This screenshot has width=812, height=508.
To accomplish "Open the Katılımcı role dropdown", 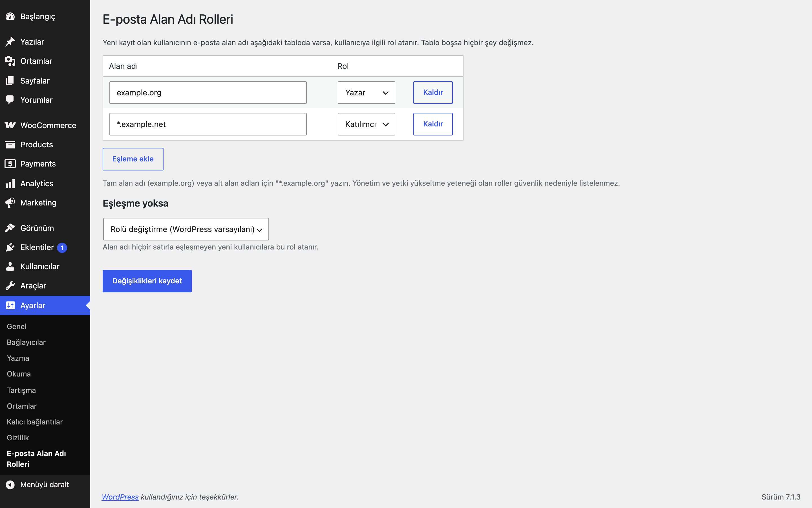I will point(366,124).
